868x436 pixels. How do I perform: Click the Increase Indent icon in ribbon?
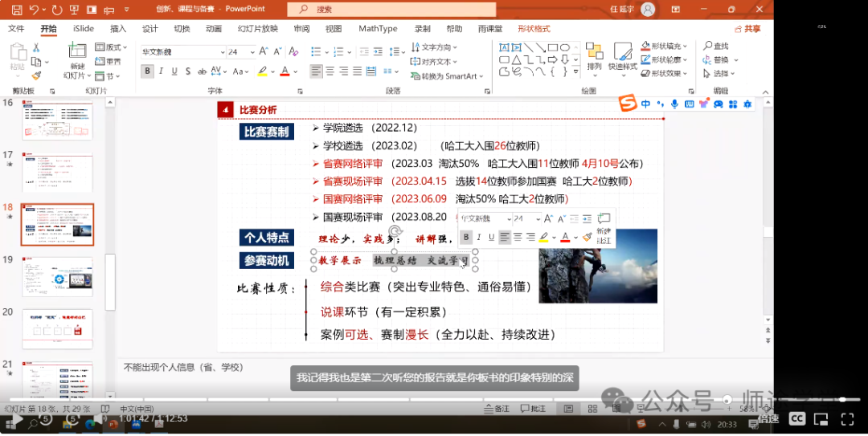tap(378, 51)
